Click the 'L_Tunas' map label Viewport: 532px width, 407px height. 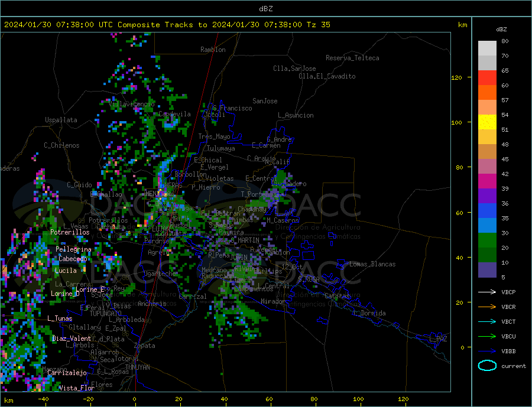(60, 318)
